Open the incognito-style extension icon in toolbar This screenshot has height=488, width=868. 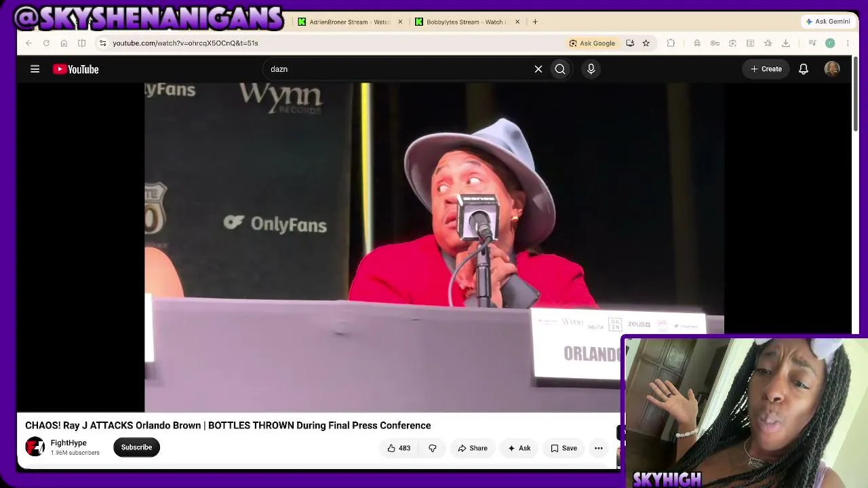coord(697,43)
